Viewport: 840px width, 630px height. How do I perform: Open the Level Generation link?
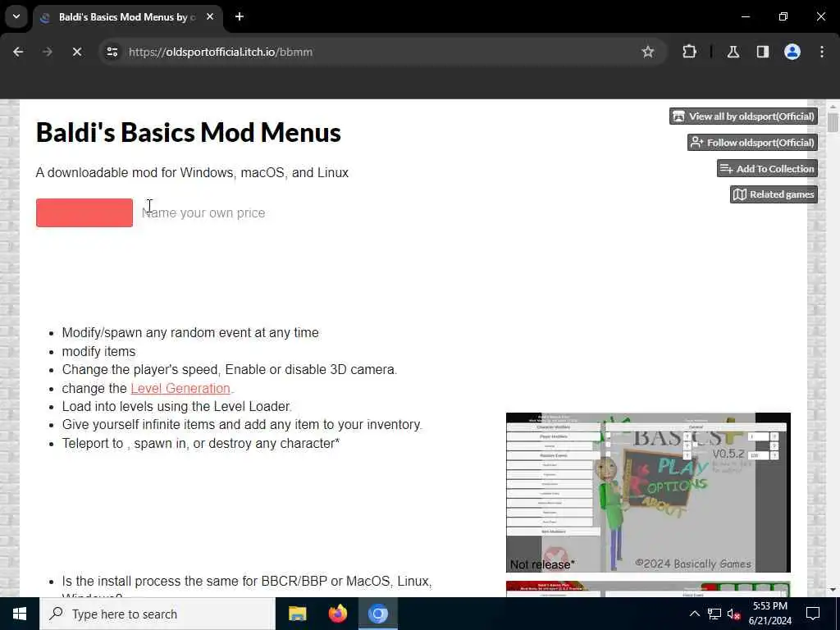point(180,388)
